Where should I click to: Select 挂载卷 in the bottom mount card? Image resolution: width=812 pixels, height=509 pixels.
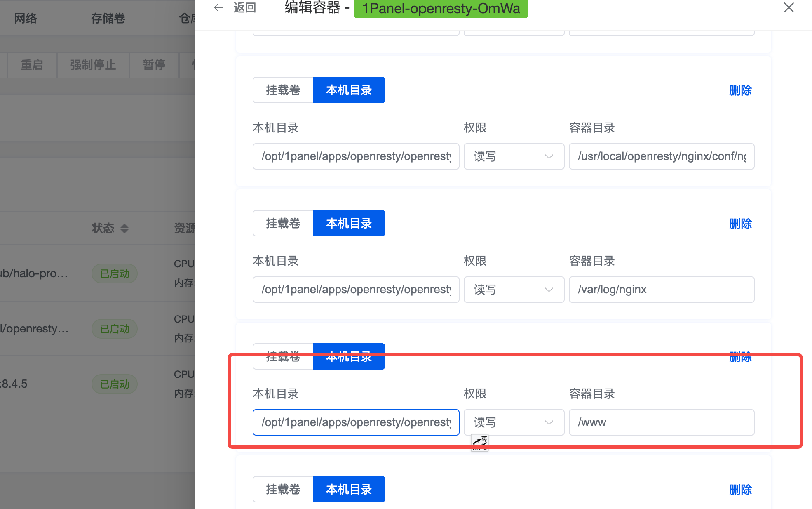point(283,489)
